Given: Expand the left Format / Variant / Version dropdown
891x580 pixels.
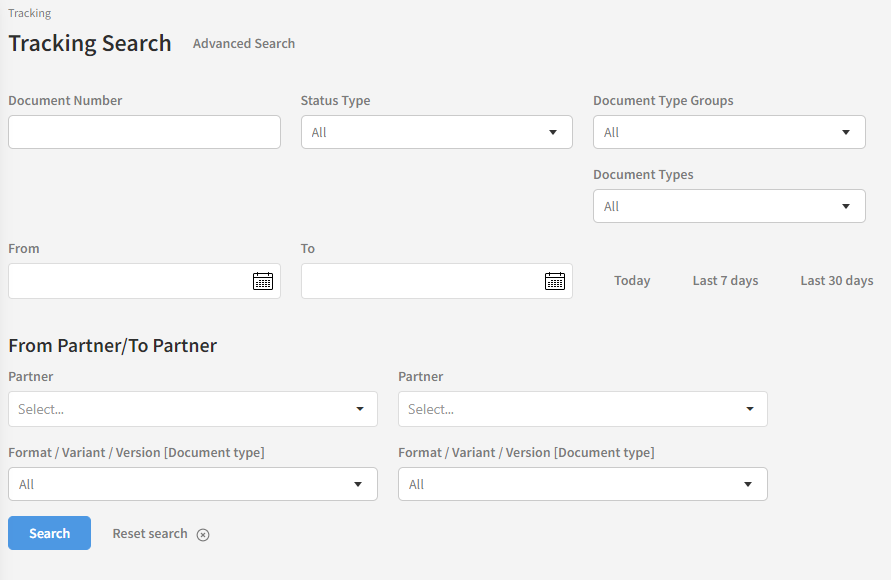Looking at the screenshot, I should (x=192, y=484).
